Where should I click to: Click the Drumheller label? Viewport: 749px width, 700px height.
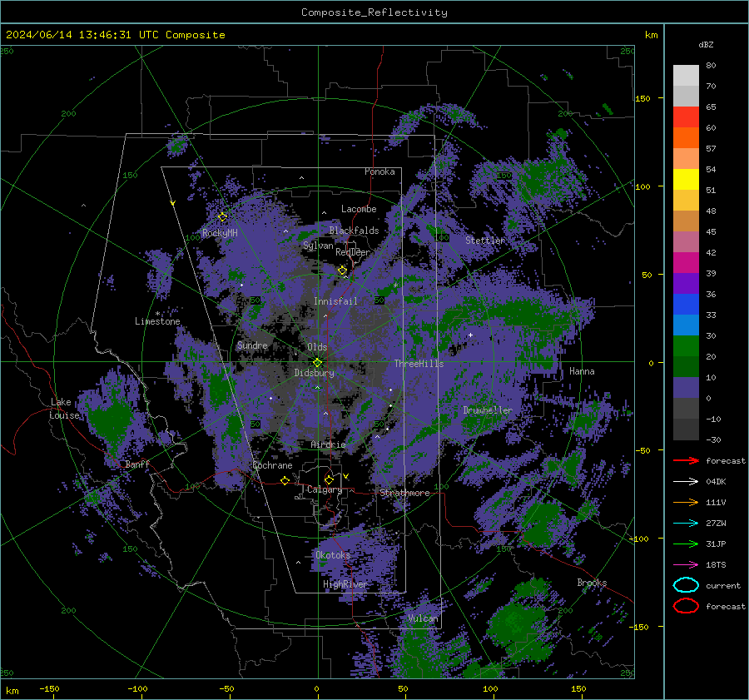(x=488, y=410)
